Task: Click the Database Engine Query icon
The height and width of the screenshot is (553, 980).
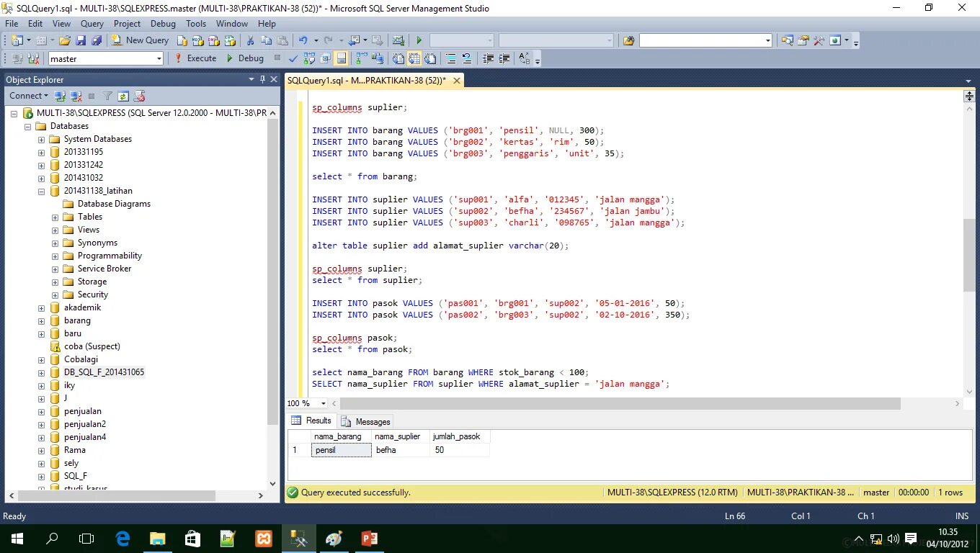Action: click(182, 40)
